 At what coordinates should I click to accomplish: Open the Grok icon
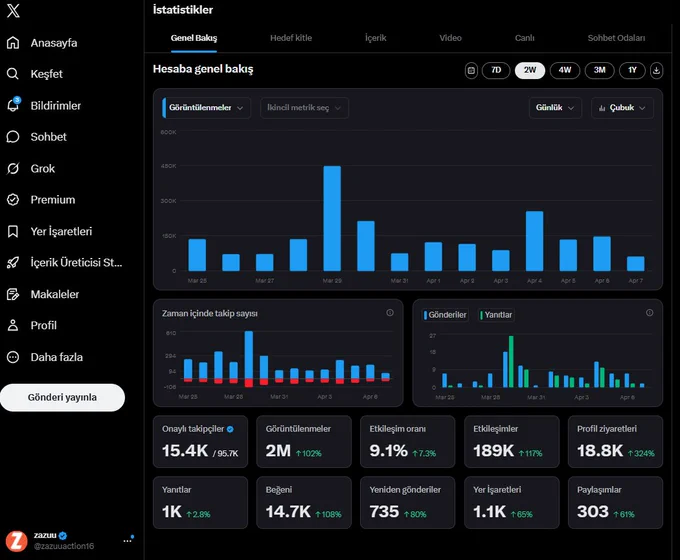coord(13,168)
